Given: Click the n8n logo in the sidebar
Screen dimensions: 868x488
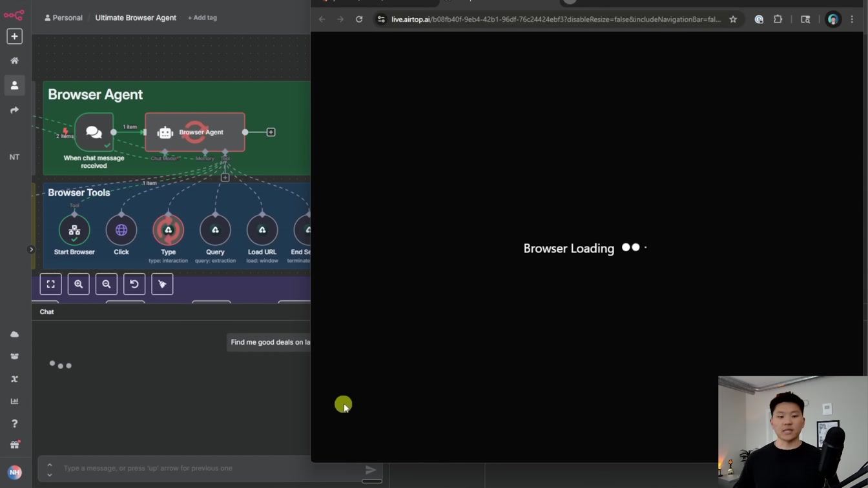Looking at the screenshot, I should [x=14, y=15].
